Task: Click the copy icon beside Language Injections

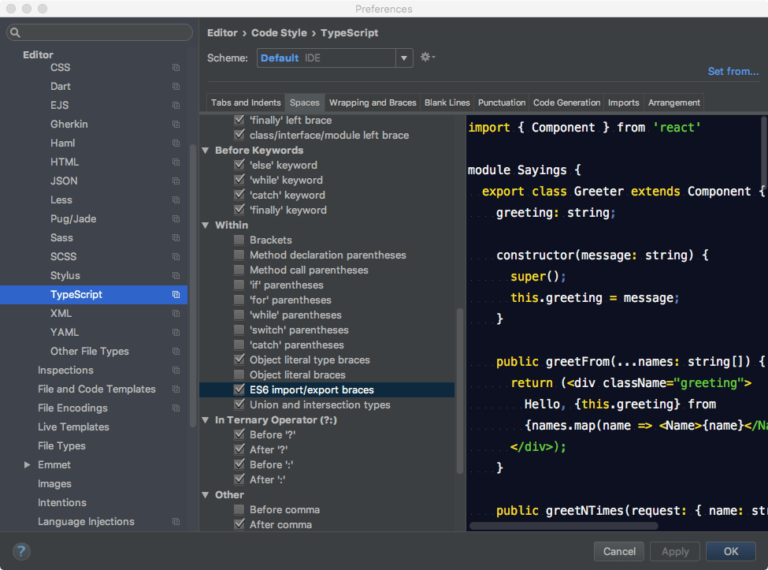Action: click(176, 522)
